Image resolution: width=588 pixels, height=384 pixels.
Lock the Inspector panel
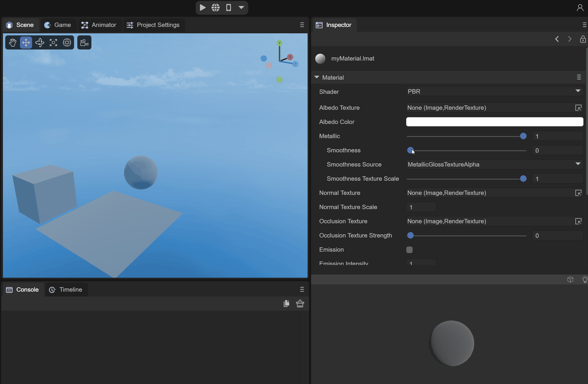583,39
